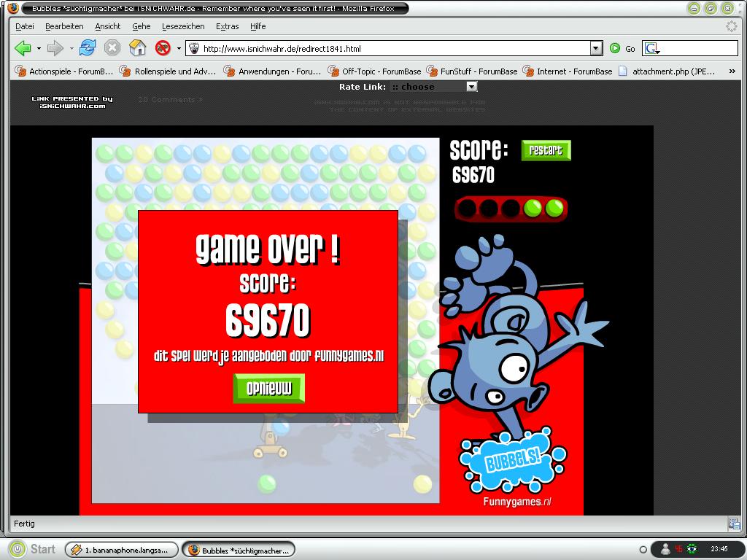This screenshot has height=560, width=747.
Task: Go to the Home page icon
Action: [x=137, y=48]
